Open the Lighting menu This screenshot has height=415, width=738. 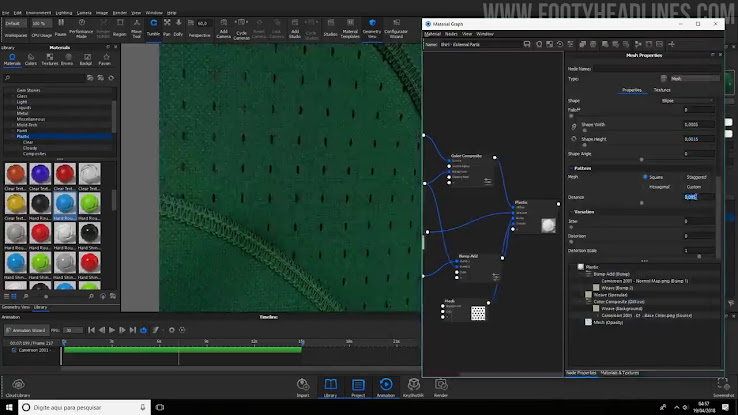64,13
